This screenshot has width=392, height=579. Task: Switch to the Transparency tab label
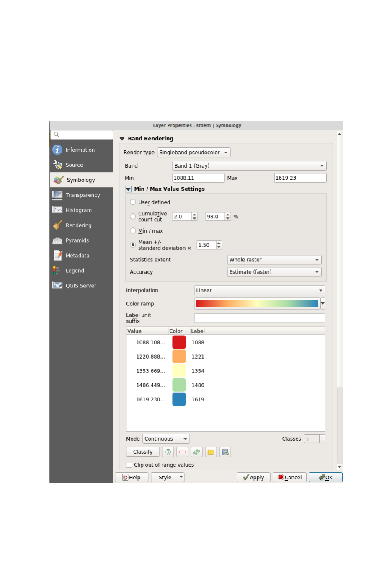[x=83, y=195]
